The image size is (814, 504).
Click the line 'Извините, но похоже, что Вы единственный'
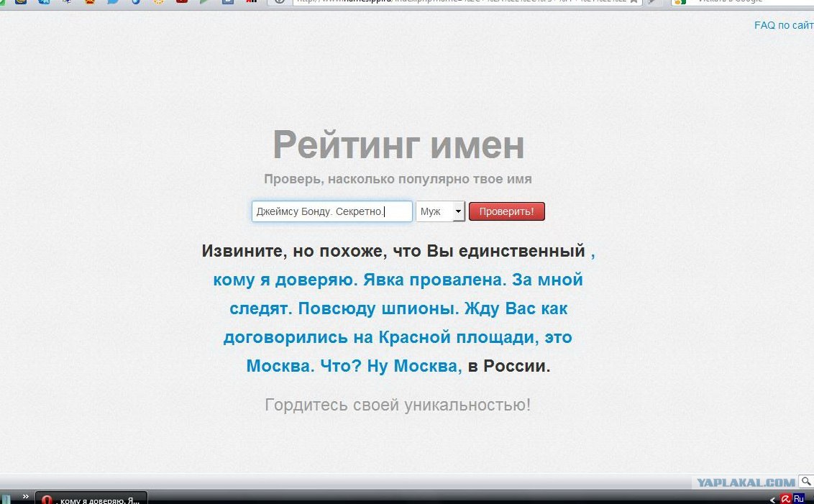tap(393, 251)
